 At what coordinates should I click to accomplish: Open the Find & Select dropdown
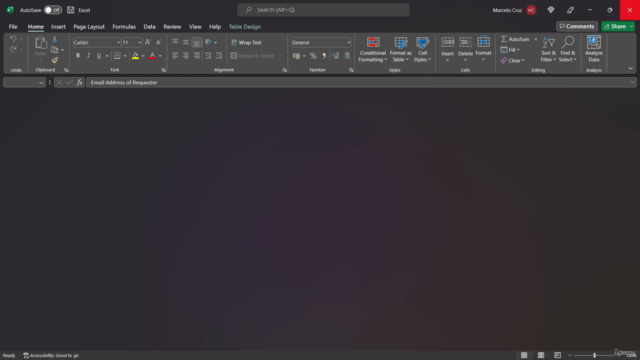(x=567, y=49)
